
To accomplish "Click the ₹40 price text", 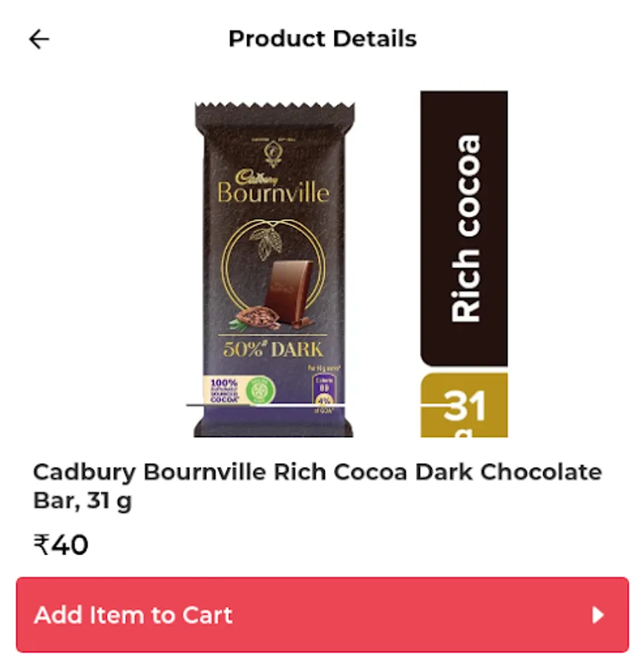I will coord(61,545).
